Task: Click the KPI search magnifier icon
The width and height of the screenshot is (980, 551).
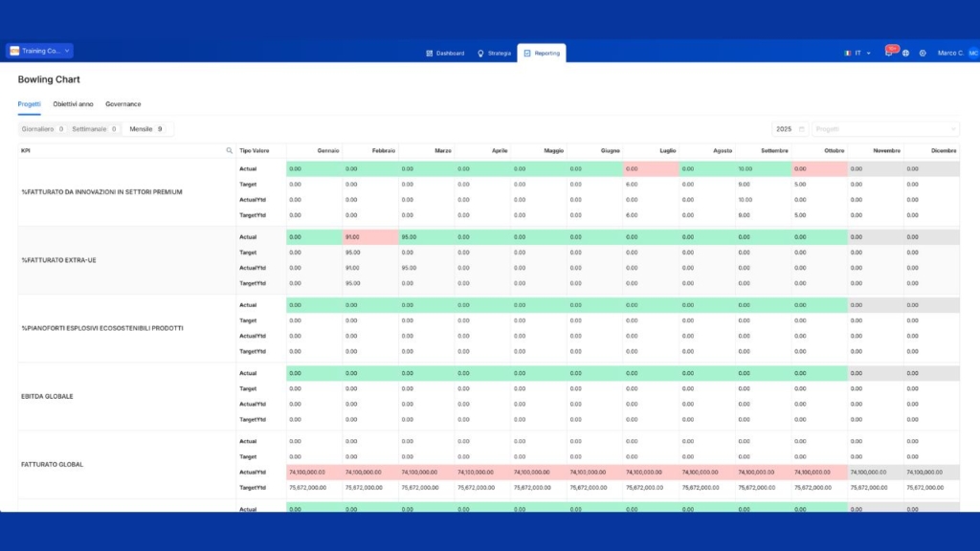Action: point(229,151)
